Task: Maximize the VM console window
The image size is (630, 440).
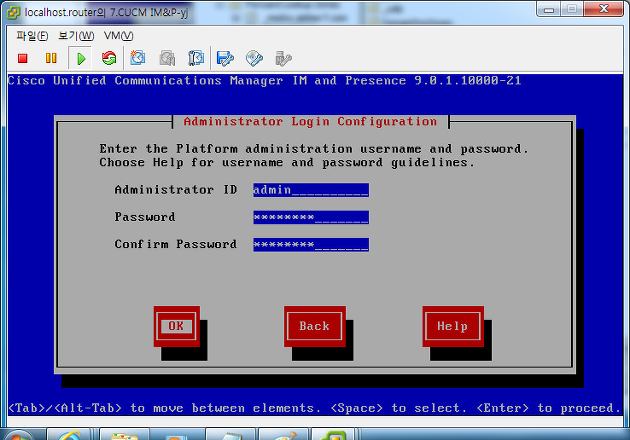Action: tap(572, 9)
